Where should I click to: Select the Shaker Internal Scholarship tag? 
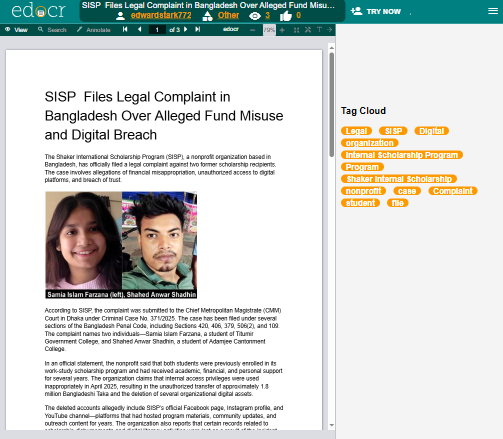[x=399, y=179]
